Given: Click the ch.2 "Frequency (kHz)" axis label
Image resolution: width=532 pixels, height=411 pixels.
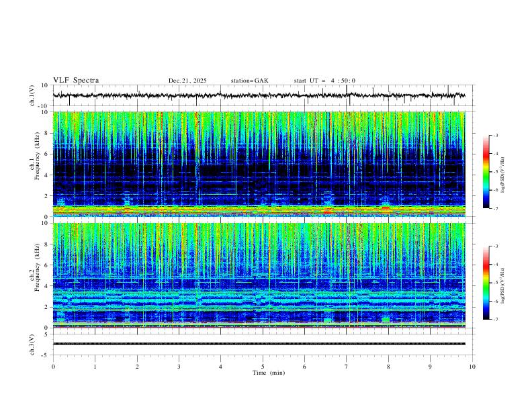Looking at the screenshot, I should (37, 267).
